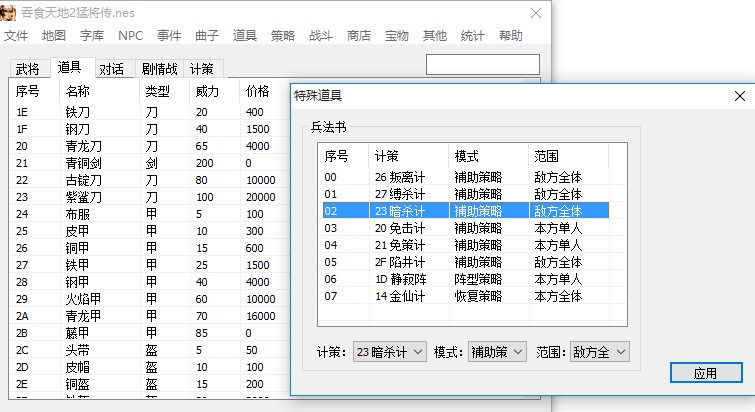
Task: Sort by 序号 column in 兵法书 list
Action: [343, 156]
